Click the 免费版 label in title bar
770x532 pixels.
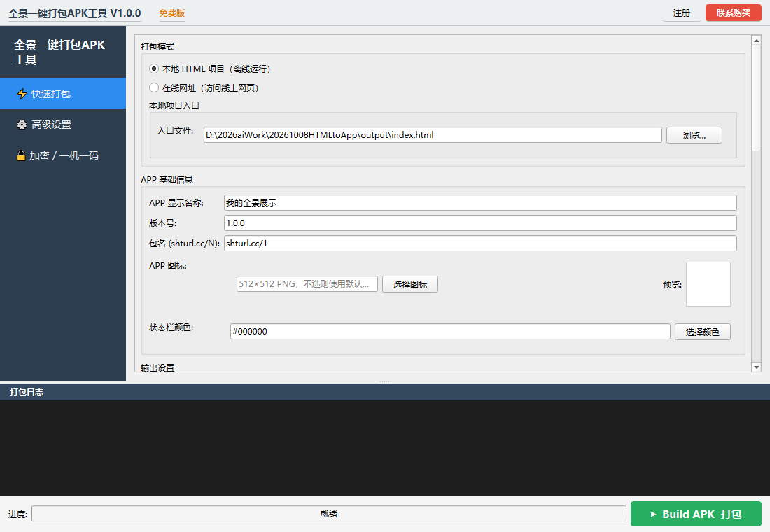click(x=172, y=13)
